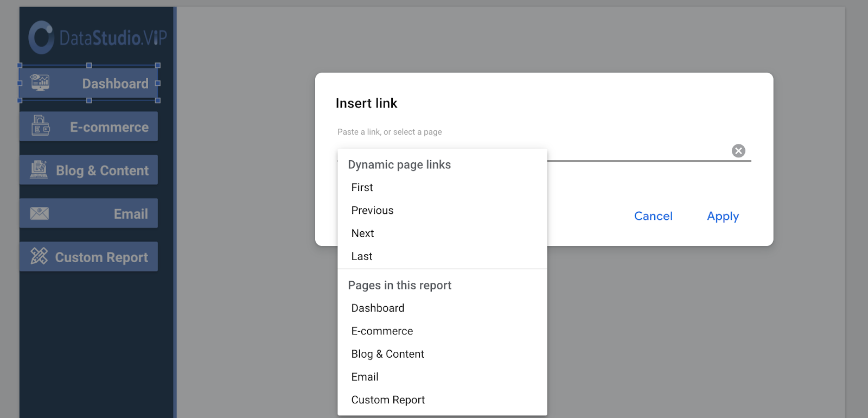
Task: Choose Last dynamic page link
Action: 442,256
